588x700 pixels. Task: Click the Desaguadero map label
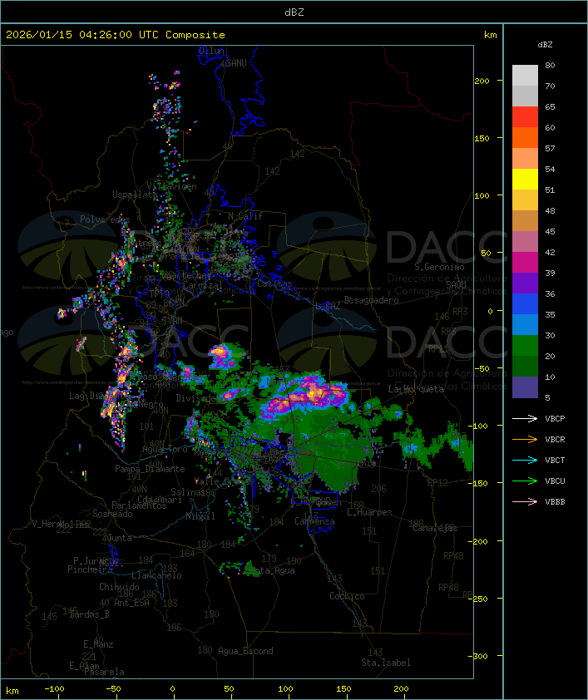pos(371,300)
